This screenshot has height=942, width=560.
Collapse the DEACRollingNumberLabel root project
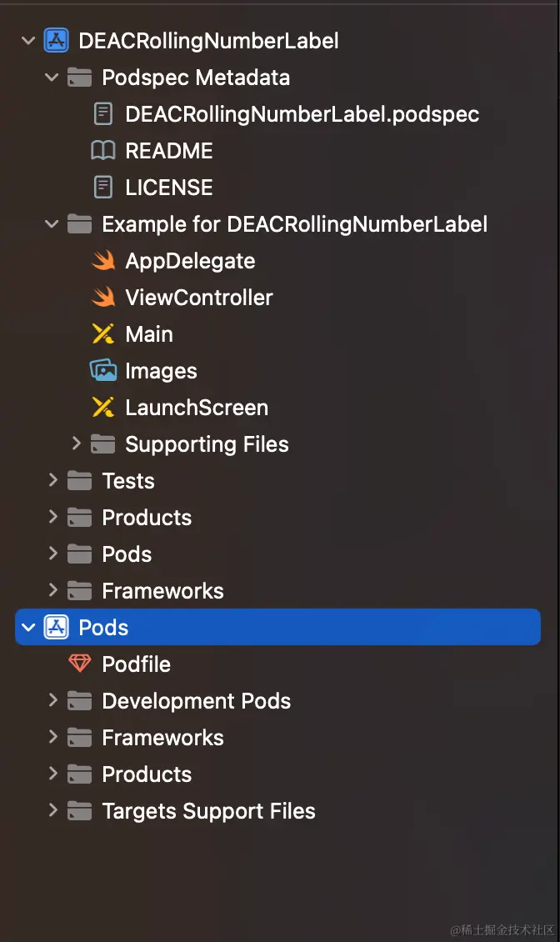pos(29,41)
